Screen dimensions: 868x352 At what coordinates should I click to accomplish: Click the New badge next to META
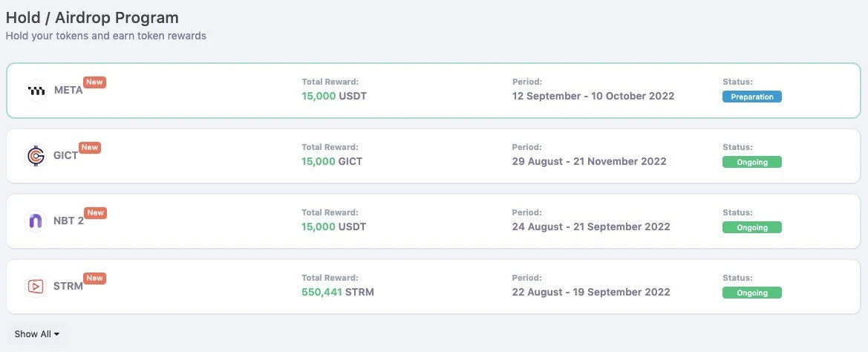pos(95,82)
